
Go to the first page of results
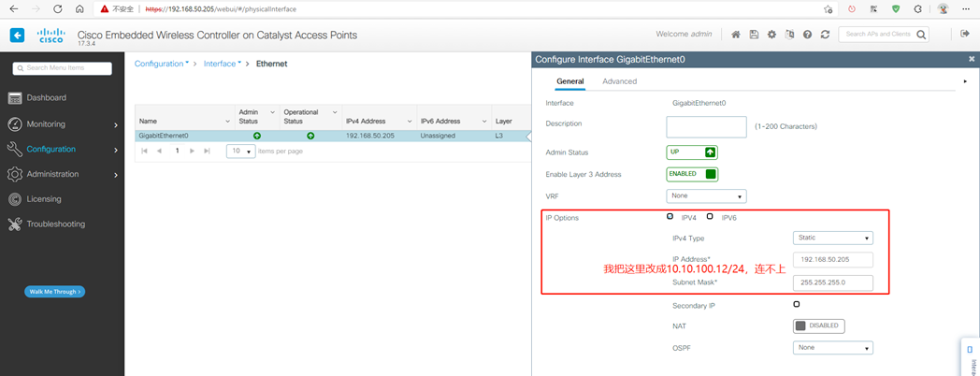pos(145,152)
